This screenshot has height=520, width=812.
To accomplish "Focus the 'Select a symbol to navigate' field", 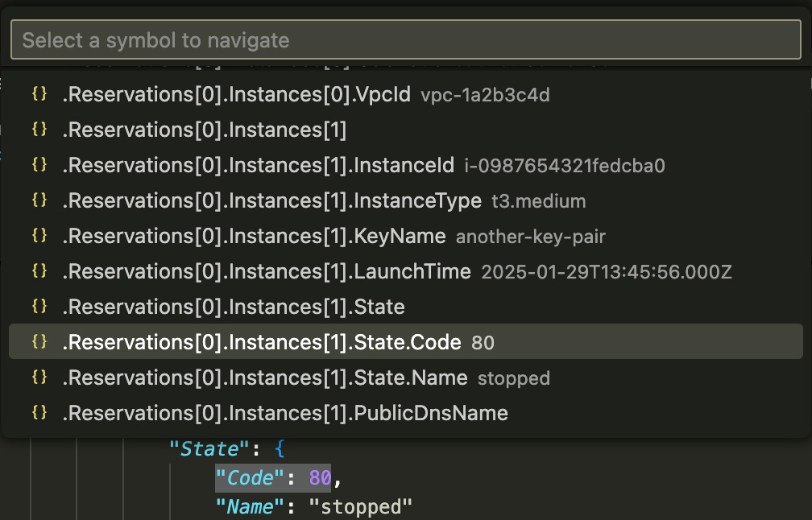I will pyautogui.click(x=406, y=39).
